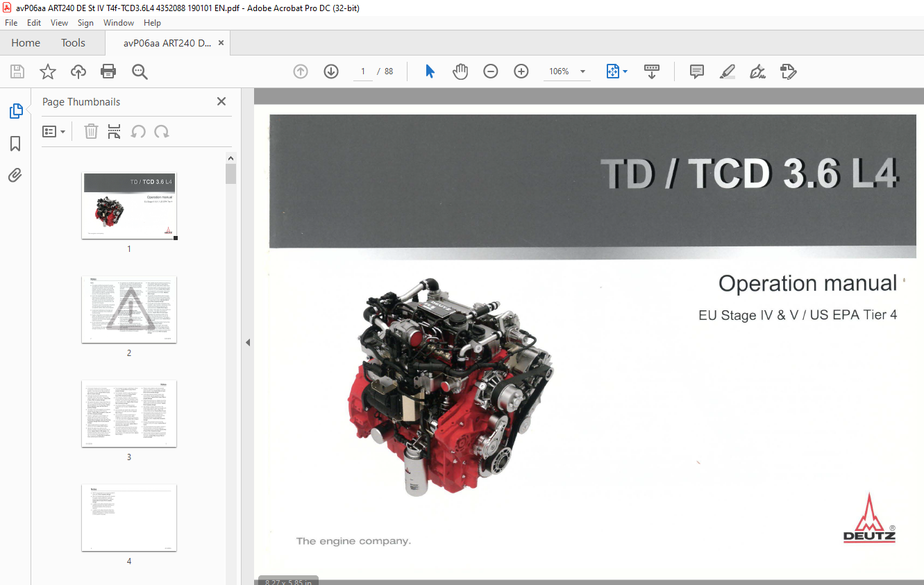Select page 2 thumbnail
Screen dimensions: 924x585
click(129, 310)
